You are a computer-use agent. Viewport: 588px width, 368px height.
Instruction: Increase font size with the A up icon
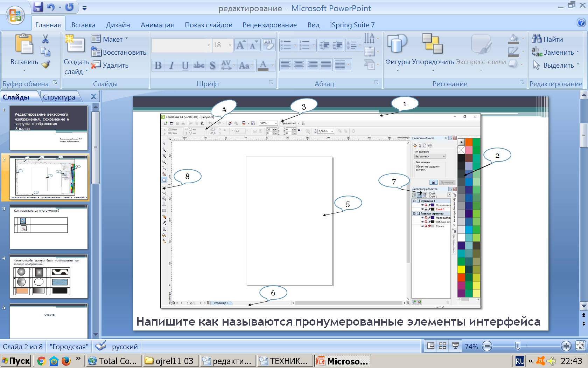tap(241, 45)
